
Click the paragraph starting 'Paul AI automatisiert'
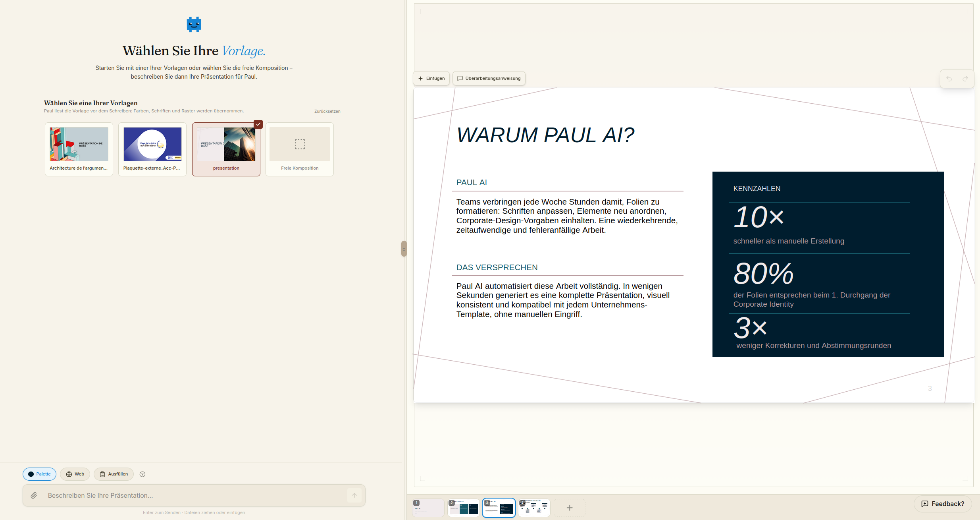pyautogui.click(x=563, y=300)
